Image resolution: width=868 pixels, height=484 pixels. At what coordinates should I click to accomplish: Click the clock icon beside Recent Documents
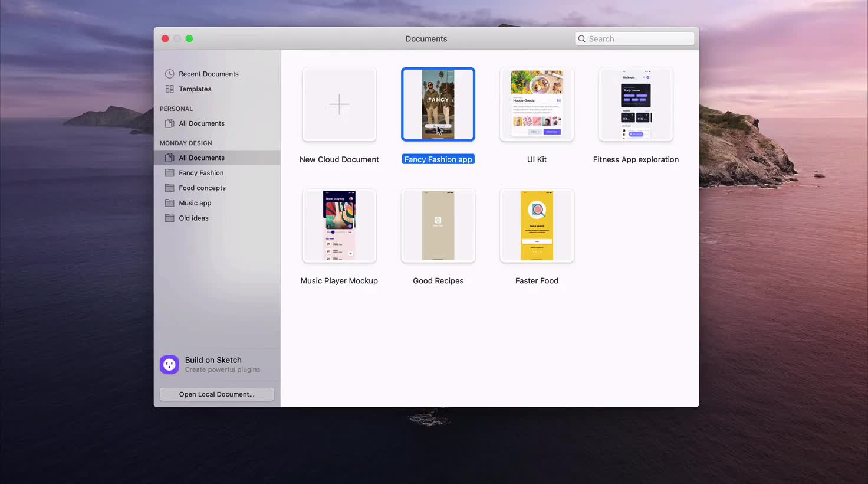(x=170, y=74)
